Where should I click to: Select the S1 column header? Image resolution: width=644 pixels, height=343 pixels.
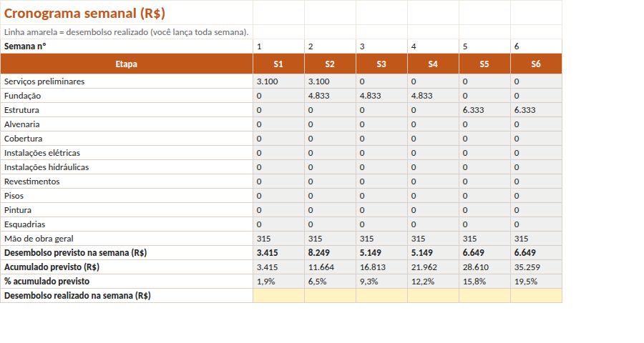pyautogui.click(x=278, y=64)
